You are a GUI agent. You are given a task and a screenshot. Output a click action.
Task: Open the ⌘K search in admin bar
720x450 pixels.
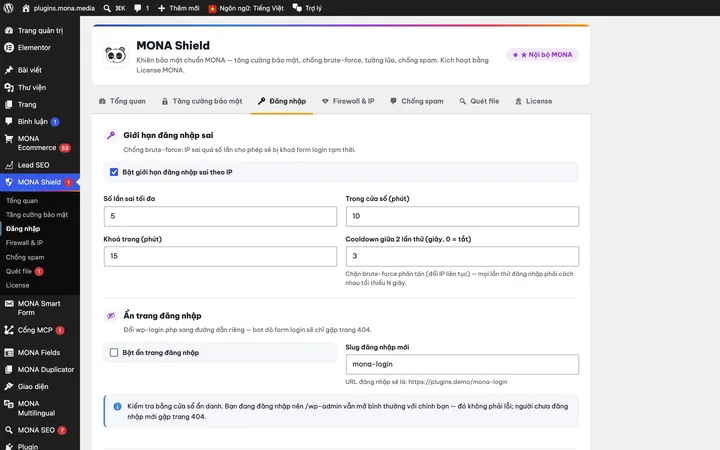coord(114,8)
